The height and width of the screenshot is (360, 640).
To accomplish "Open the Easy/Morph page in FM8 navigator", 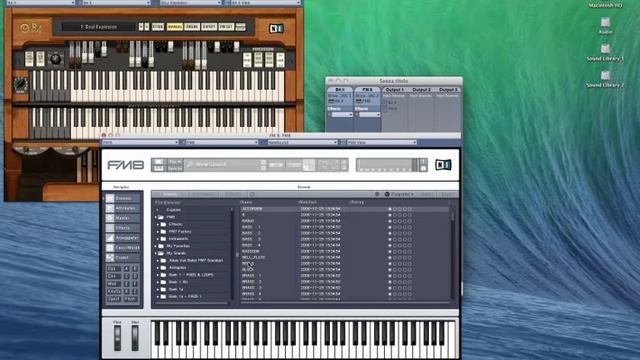I will tap(123, 248).
